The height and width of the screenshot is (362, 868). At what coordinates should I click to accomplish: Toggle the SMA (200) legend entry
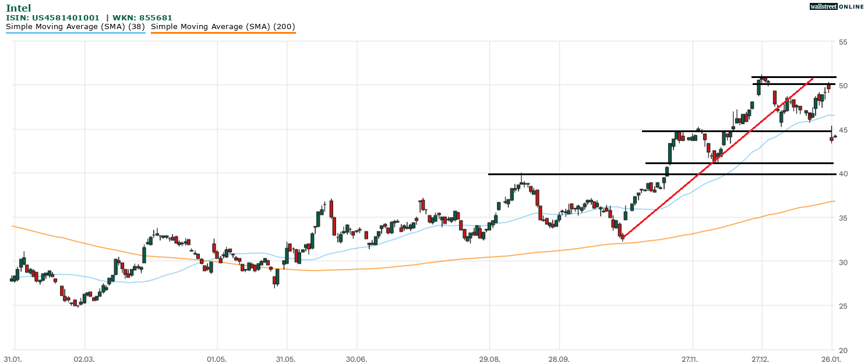tap(223, 26)
